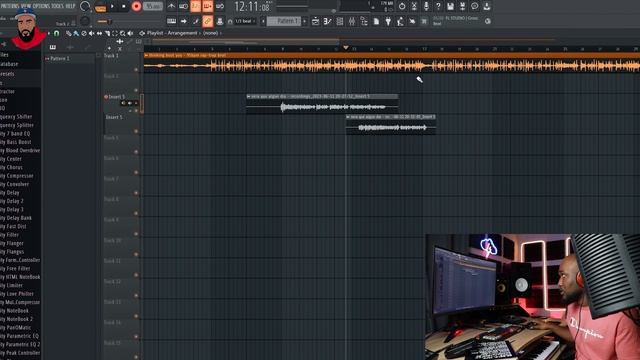Click the playhead marker on the timeline
Screen dimensions: 640x360
tap(346, 48)
